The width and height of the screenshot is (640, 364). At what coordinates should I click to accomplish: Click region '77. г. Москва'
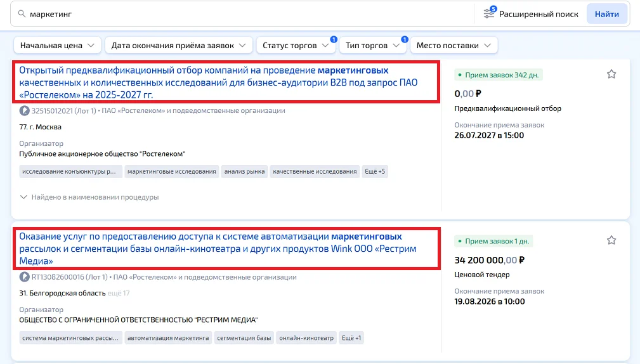tap(40, 127)
